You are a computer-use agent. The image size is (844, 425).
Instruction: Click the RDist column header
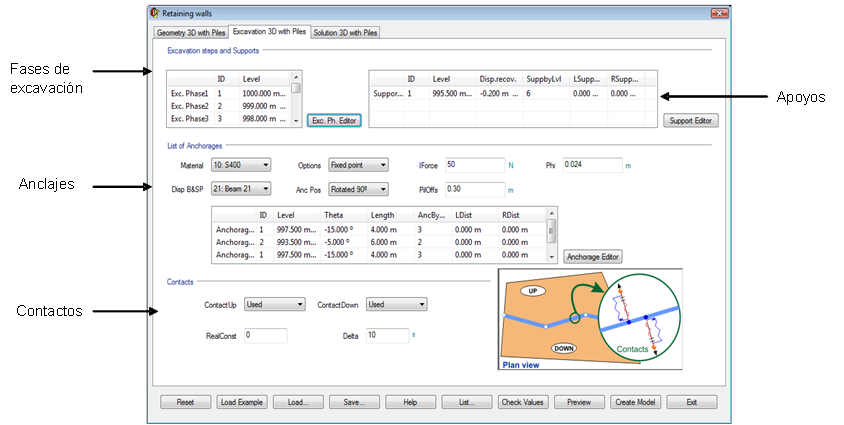522,215
